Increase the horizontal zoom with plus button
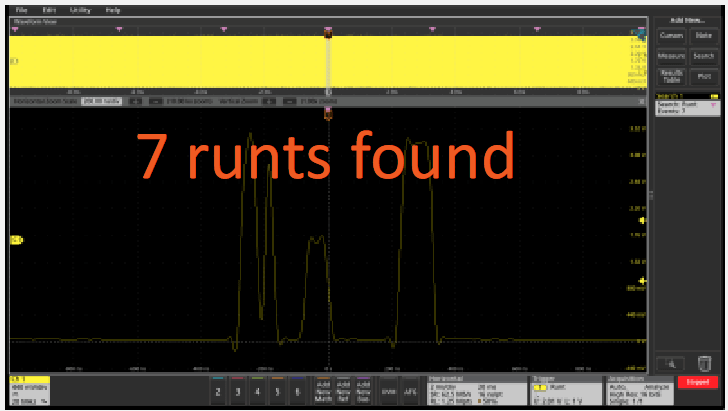The image size is (728, 411). tap(135, 101)
